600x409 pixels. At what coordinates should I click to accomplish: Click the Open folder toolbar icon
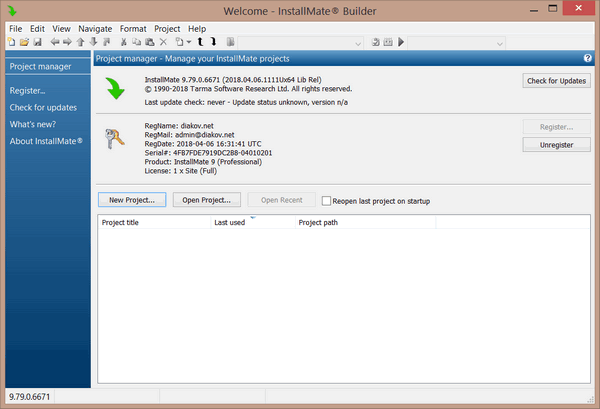tap(24, 42)
